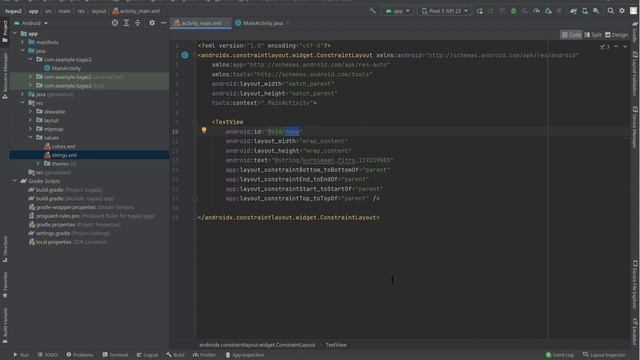Expand the manifests folder
The image size is (640, 360).
tap(22, 42)
